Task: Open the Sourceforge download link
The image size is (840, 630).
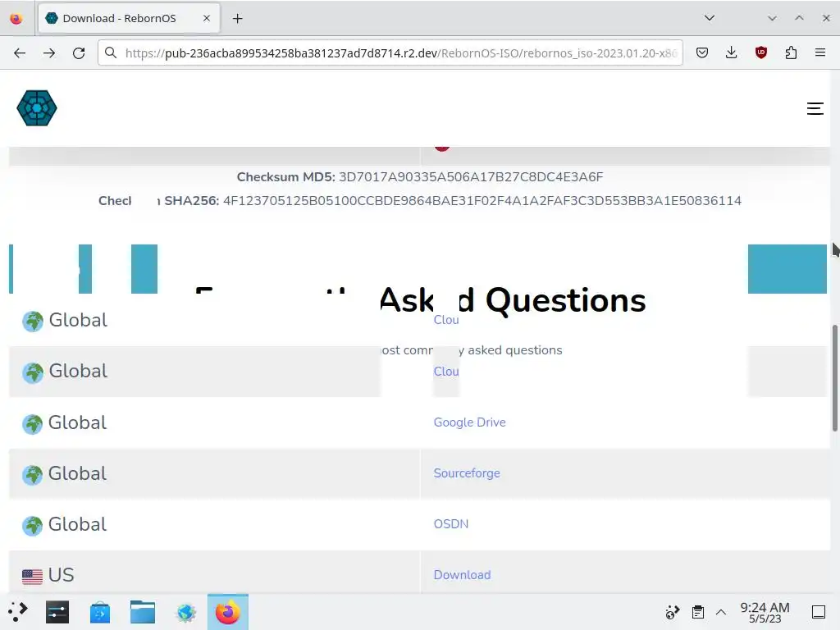Action: coord(467,473)
